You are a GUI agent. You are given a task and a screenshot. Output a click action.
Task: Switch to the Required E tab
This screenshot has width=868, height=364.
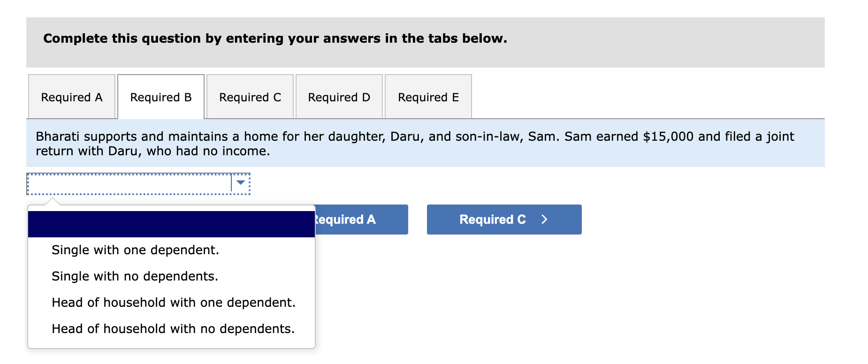(x=428, y=97)
